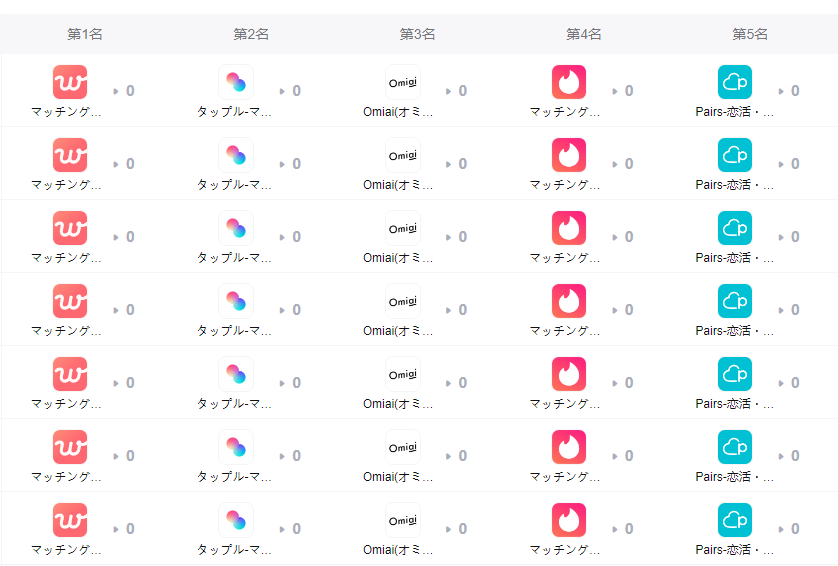Click the 第1名 マッチング… label in the sixth row
The width and height of the screenshot is (838, 566).
click(66, 477)
